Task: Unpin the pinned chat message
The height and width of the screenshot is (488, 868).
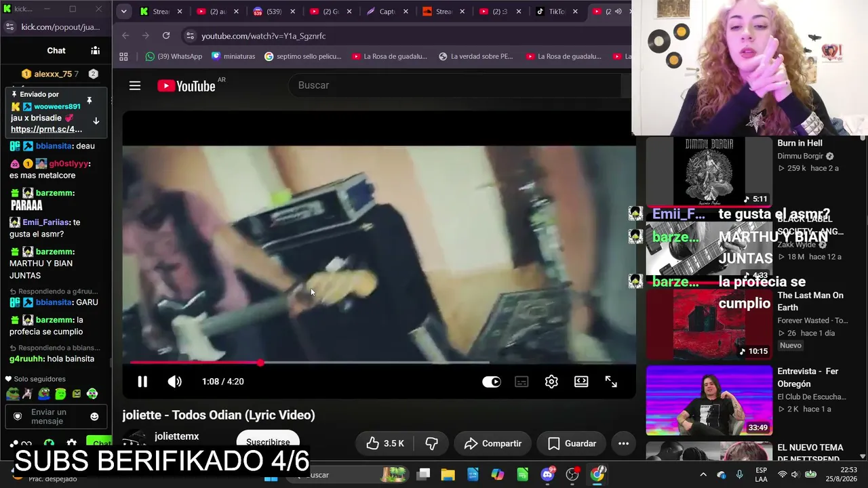Action: (89, 100)
